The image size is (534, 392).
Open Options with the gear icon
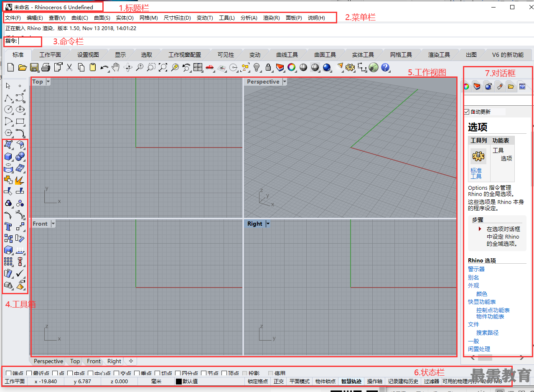[x=350, y=67]
